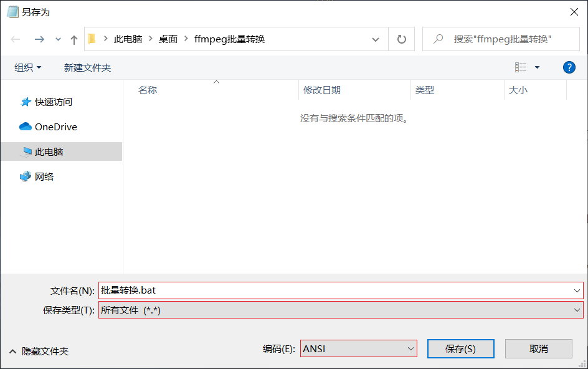
Task: Collapse folders with Hide Folders toggle
Action: coord(39,351)
